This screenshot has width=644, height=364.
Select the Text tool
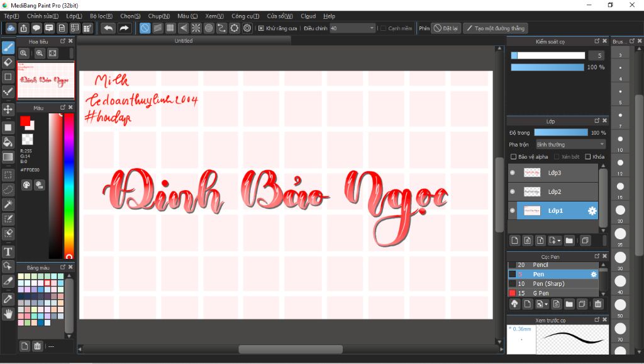8,251
